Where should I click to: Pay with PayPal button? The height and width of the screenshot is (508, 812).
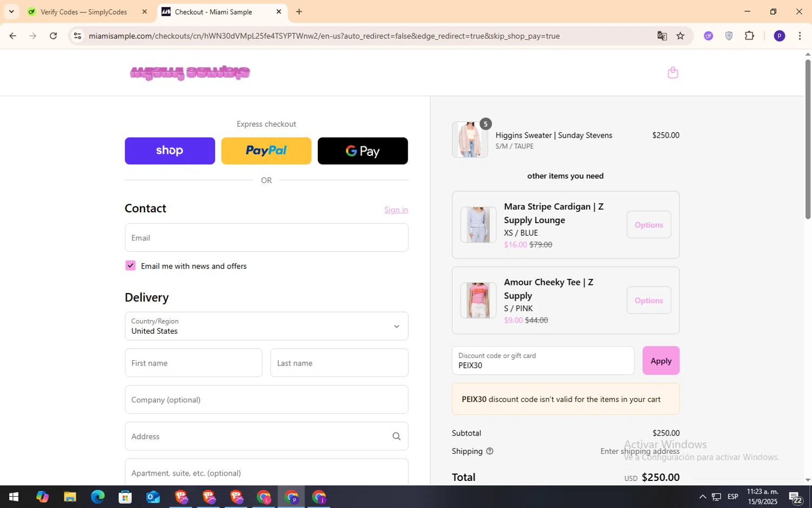266,151
